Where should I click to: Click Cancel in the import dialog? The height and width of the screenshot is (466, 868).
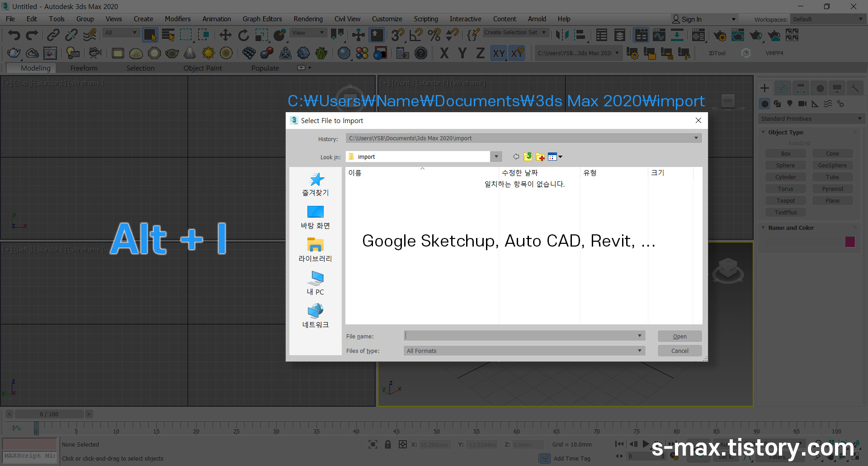click(x=679, y=351)
